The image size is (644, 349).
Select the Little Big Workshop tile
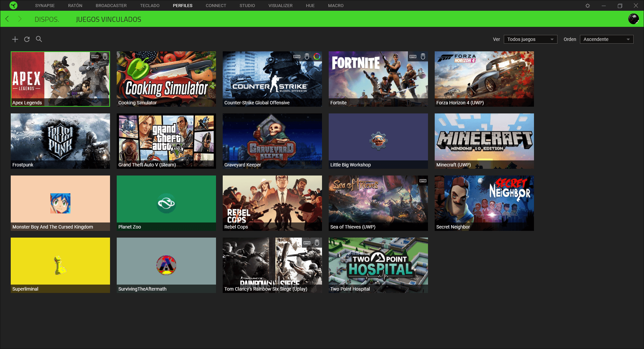coord(378,141)
